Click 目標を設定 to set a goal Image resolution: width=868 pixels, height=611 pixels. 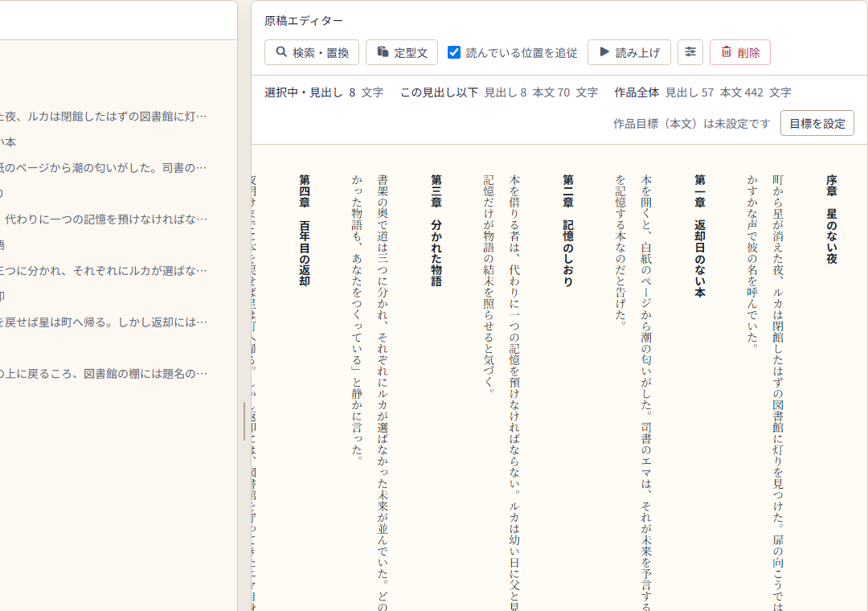[817, 124]
